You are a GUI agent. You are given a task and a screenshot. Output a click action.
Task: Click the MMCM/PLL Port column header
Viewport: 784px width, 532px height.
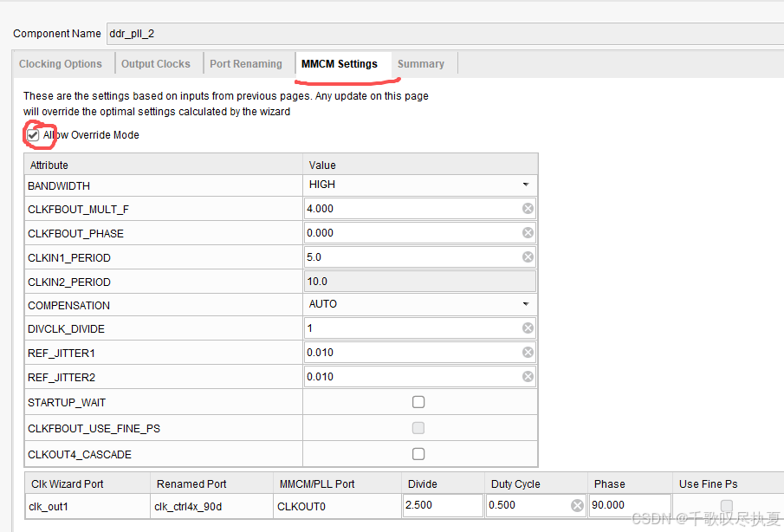coord(337,484)
